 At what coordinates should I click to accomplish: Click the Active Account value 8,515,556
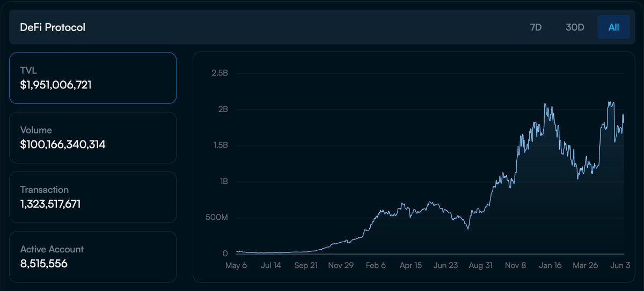[x=43, y=264]
